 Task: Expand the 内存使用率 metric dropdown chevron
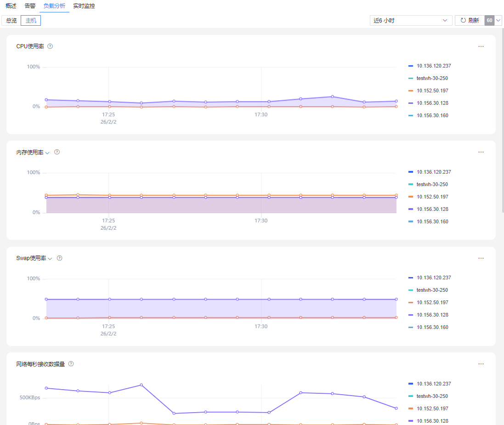47,153
